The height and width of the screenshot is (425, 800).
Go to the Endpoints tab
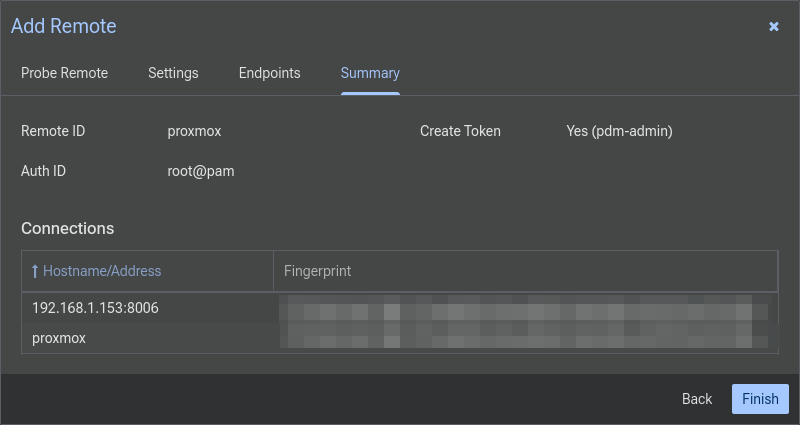point(269,73)
